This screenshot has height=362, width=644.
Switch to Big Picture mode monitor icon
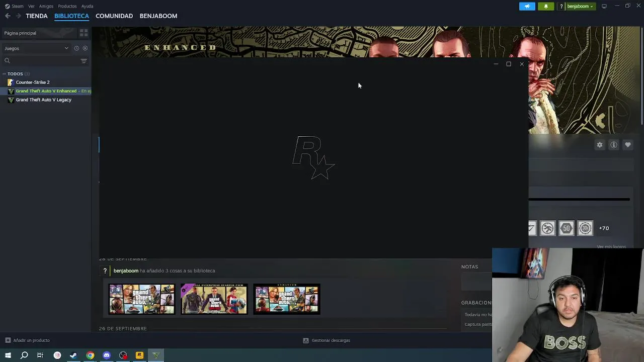pyautogui.click(x=604, y=7)
